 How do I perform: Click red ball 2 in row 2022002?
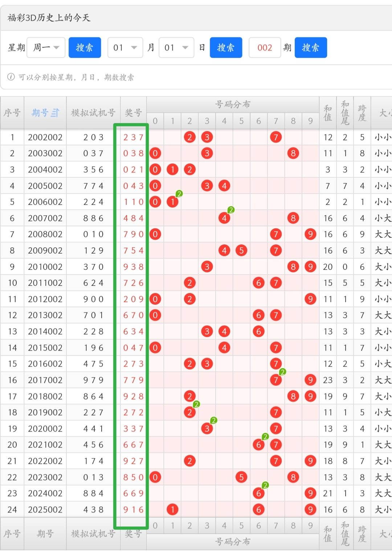[x=189, y=461]
